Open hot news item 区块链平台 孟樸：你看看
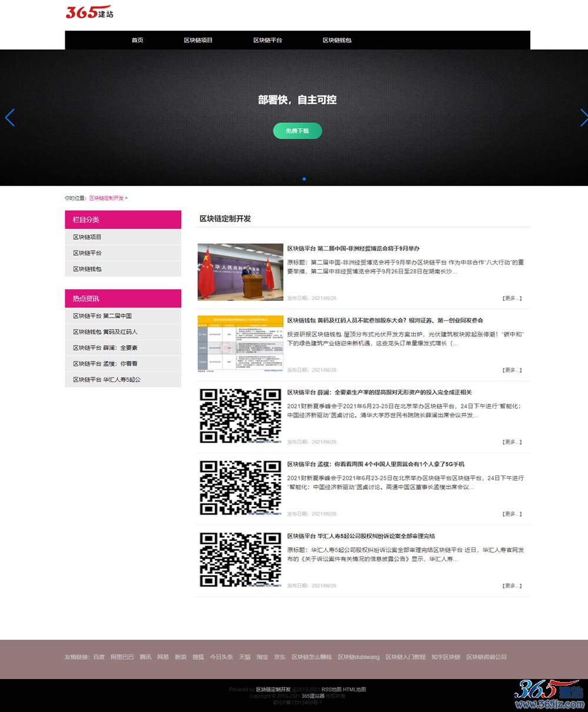The height and width of the screenshot is (712, 588). coord(105,363)
